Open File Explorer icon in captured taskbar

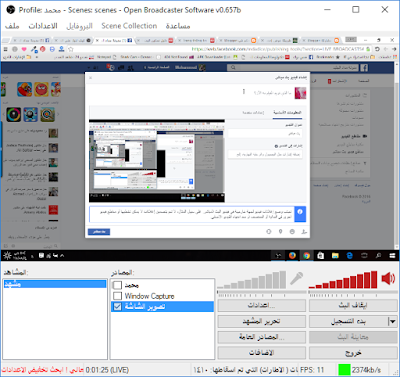coord(335,256)
